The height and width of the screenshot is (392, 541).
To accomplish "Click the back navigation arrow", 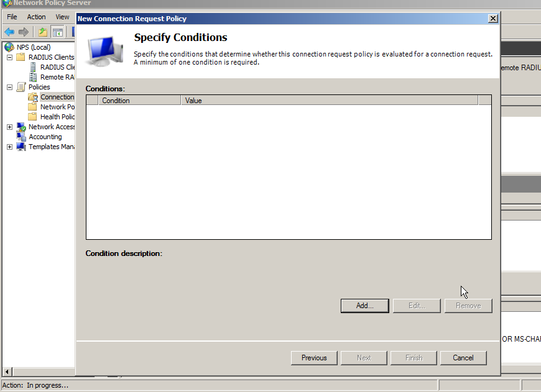I will pyautogui.click(x=9, y=30).
